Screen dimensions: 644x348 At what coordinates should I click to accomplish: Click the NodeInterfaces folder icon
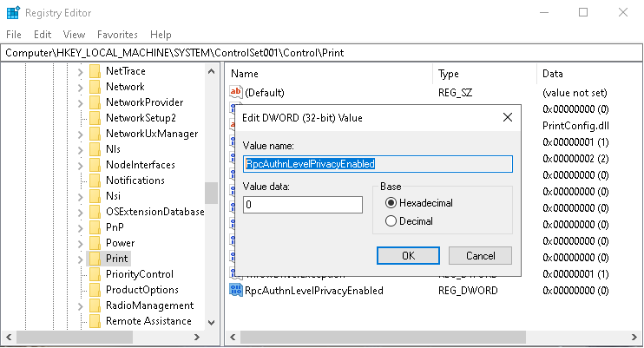tap(95, 165)
